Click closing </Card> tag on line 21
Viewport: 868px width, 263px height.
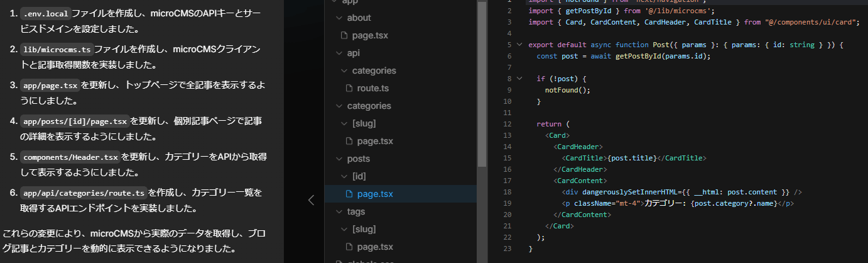[559, 226]
